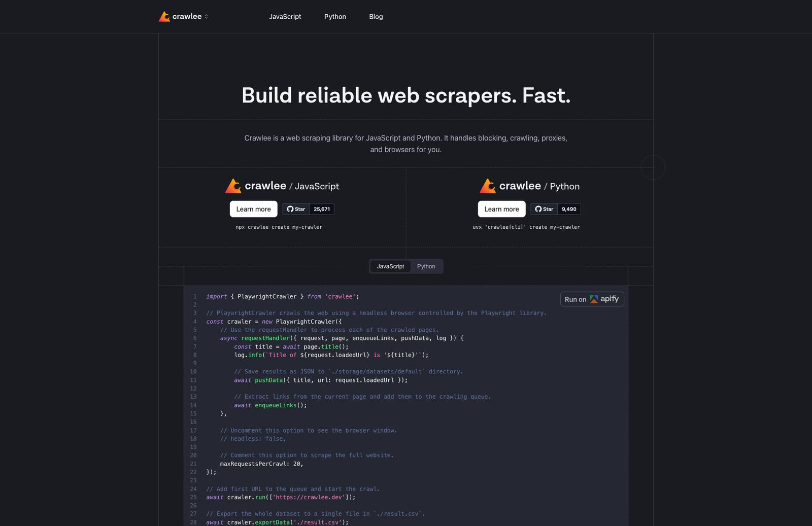Open the 9,490 stargazers count
This screenshot has height=526, width=812.
569,209
